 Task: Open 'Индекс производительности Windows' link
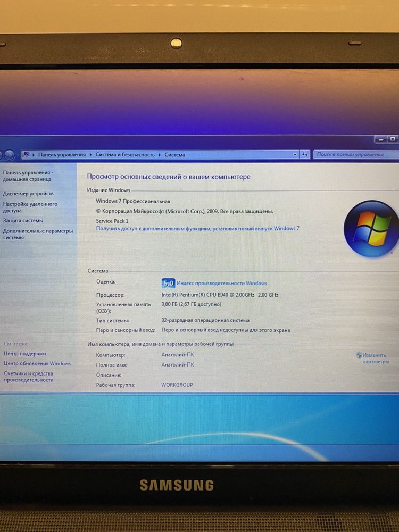222,284
